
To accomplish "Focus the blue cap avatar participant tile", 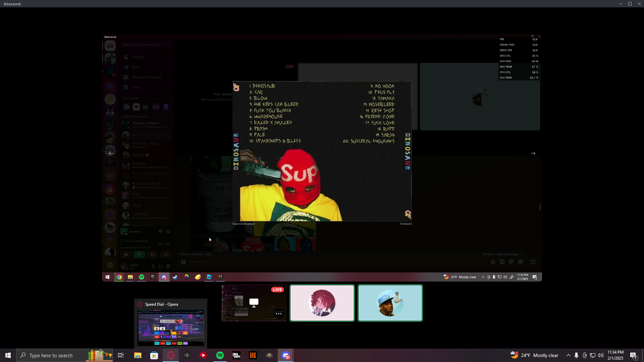I will click(x=390, y=303).
